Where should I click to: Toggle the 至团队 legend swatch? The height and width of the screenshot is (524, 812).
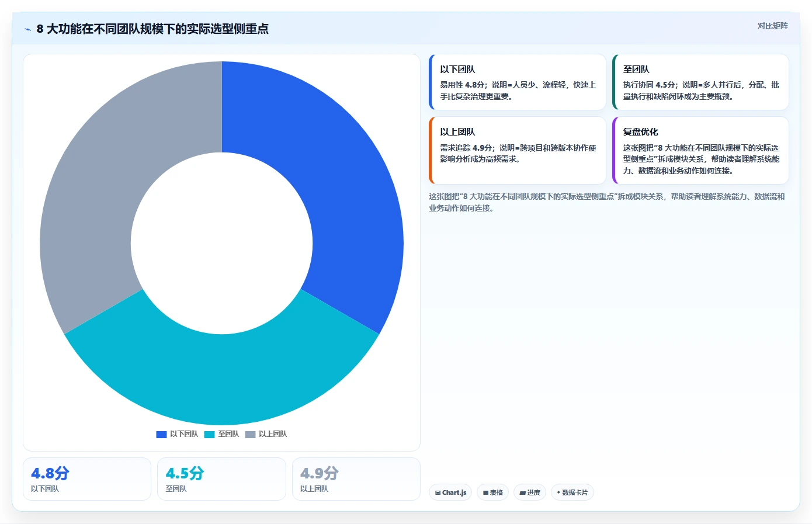[x=210, y=434]
